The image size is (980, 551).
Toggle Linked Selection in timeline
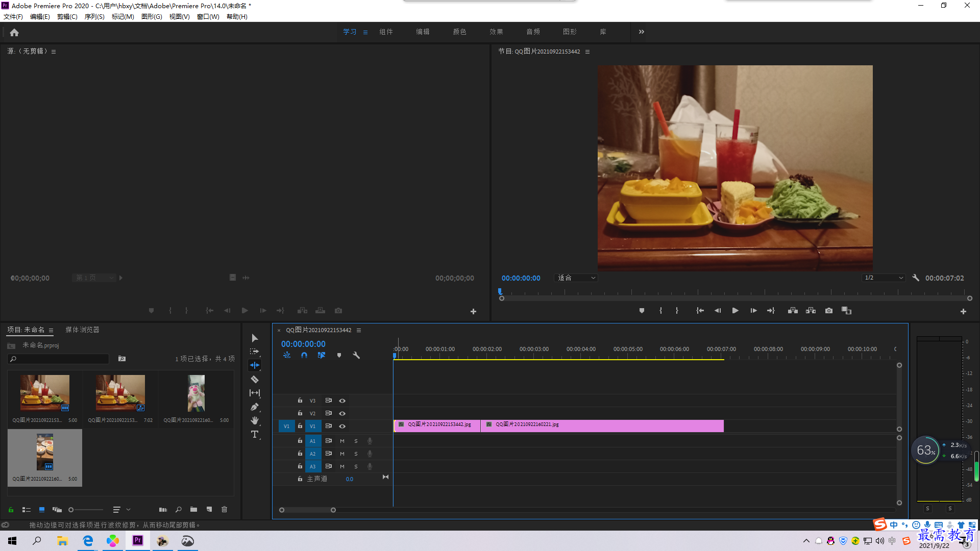pos(322,355)
